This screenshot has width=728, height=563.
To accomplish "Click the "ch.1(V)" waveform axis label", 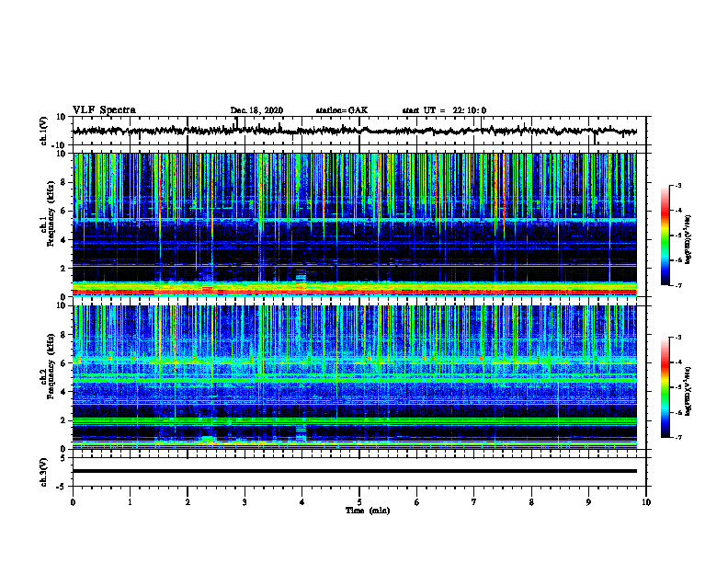I will coord(44,131).
